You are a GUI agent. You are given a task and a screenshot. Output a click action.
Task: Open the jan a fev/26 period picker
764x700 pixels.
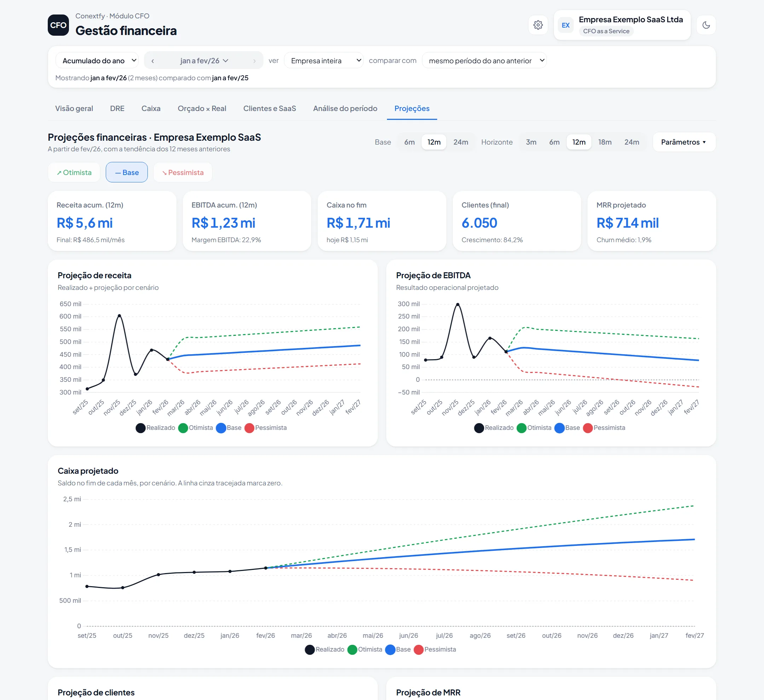[204, 60]
